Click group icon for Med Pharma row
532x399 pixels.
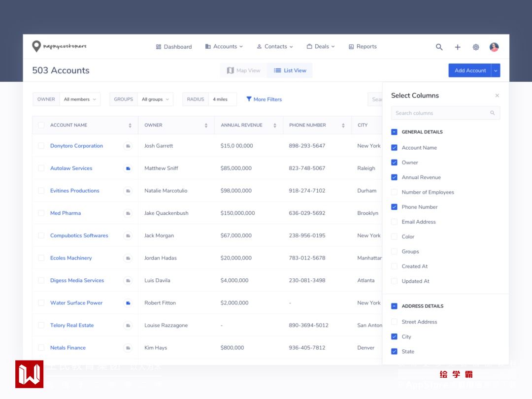[128, 213]
